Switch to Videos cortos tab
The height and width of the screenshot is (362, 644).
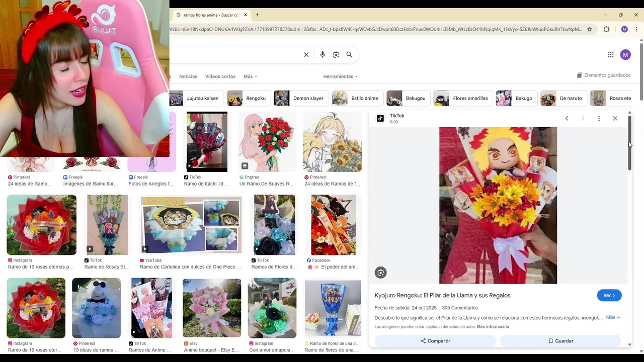point(220,76)
